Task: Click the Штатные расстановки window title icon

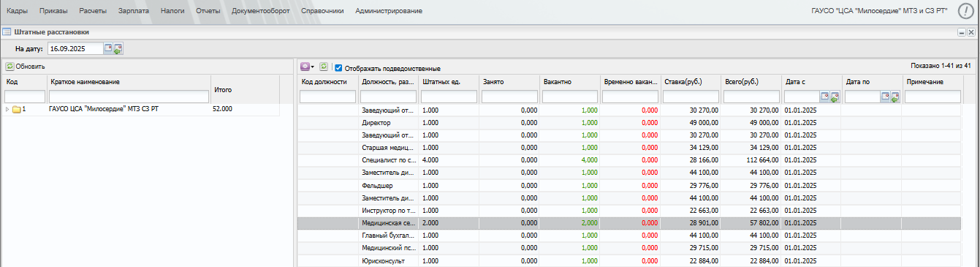Action: pos(7,31)
